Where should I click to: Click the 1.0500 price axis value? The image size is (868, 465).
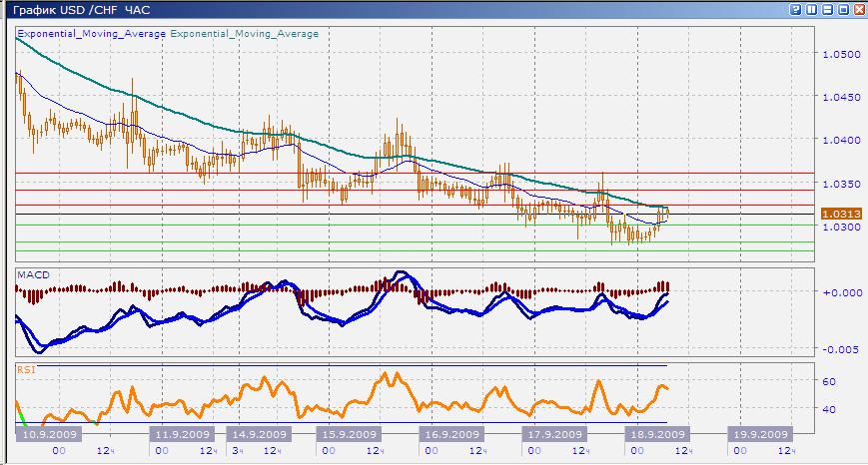[837, 54]
